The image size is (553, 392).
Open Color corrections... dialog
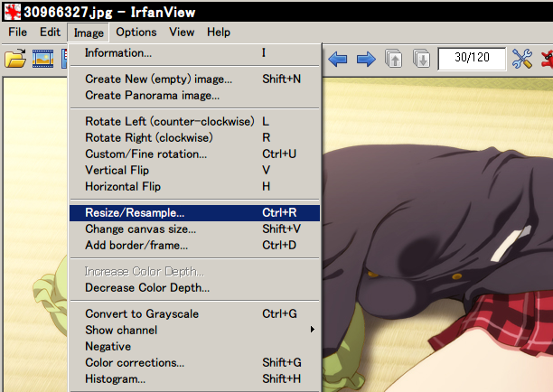[x=194, y=362]
